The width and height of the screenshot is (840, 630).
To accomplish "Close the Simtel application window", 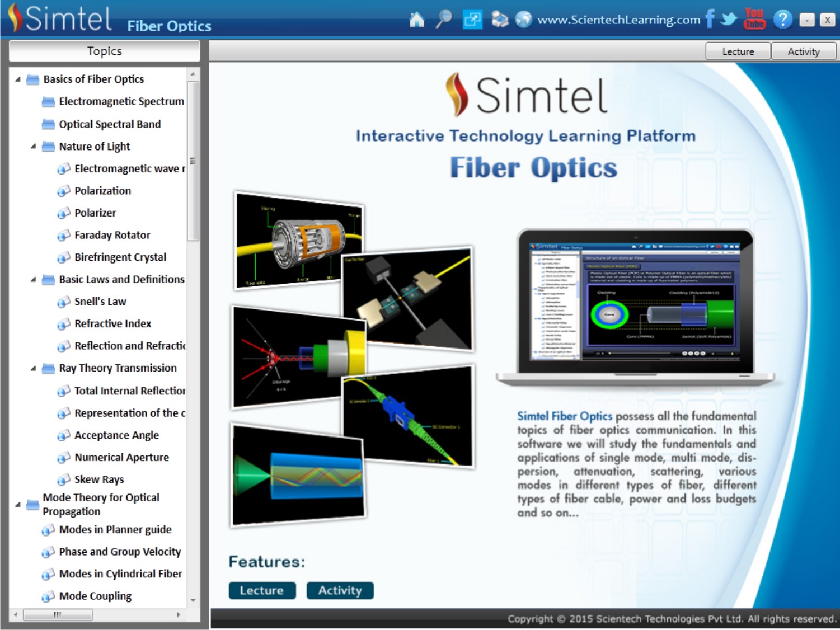I will click(828, 20).
